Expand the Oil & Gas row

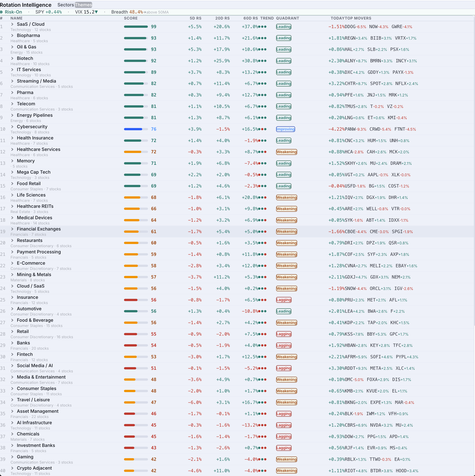(12, 47)
